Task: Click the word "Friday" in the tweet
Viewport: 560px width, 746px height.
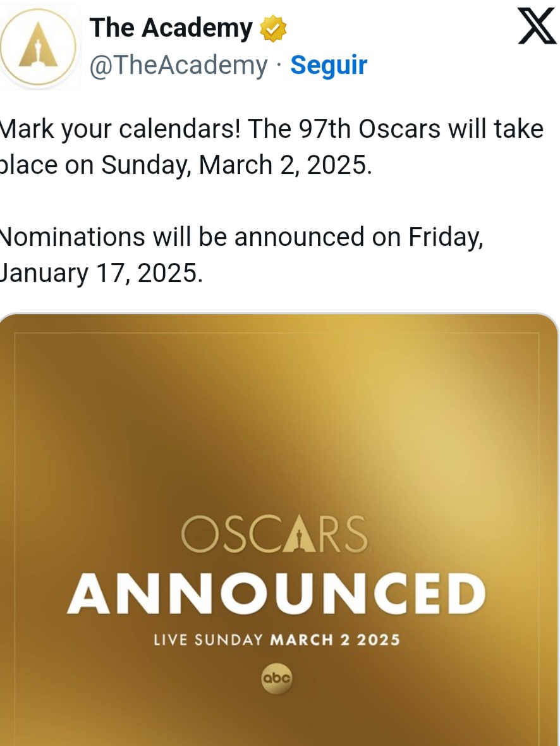Action: [445, 237]
